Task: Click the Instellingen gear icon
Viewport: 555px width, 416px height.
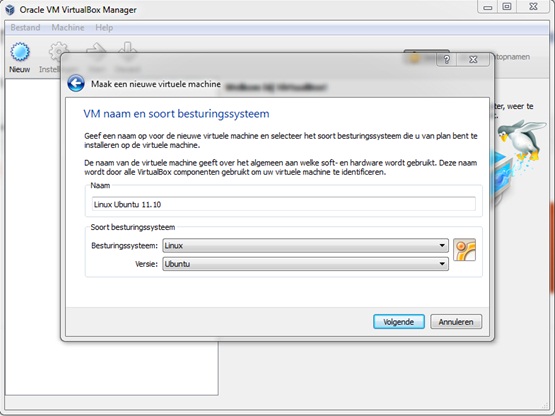Action: pos(58,51)
